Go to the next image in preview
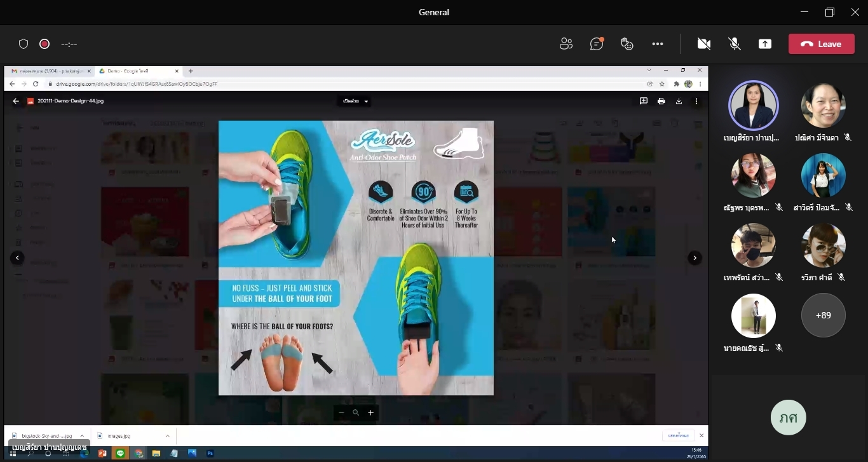The height and width of the screenshot is (462, 868). pos(695,258)
